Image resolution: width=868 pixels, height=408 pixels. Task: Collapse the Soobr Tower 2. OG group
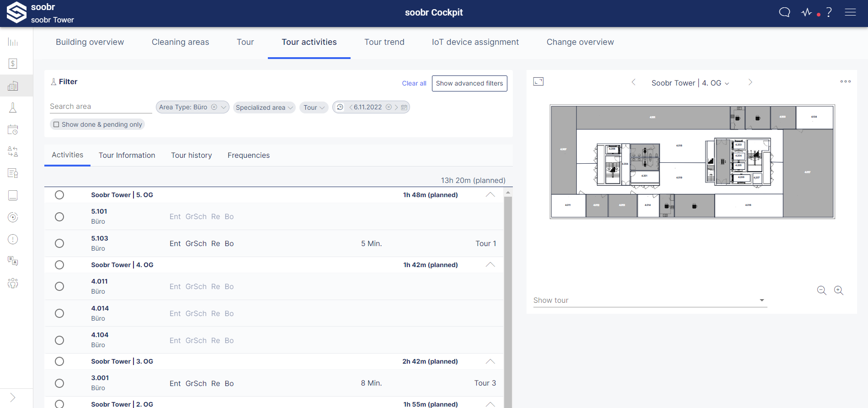coord(490,404)
